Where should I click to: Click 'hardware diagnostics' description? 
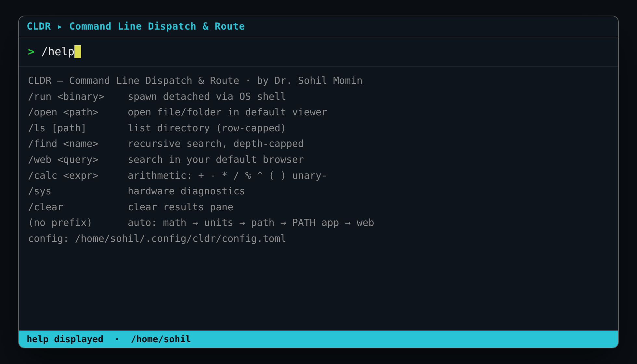pyautogui.click(x=186, y=191)
